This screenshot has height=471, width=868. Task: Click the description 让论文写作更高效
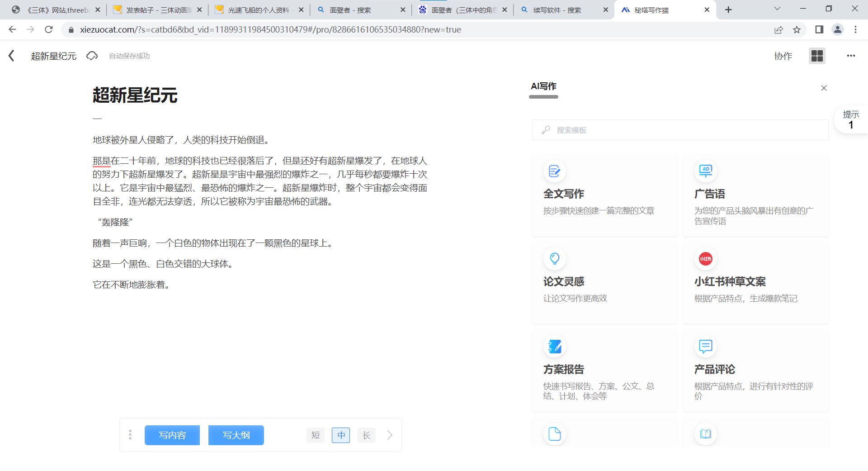tap(575, 299)
